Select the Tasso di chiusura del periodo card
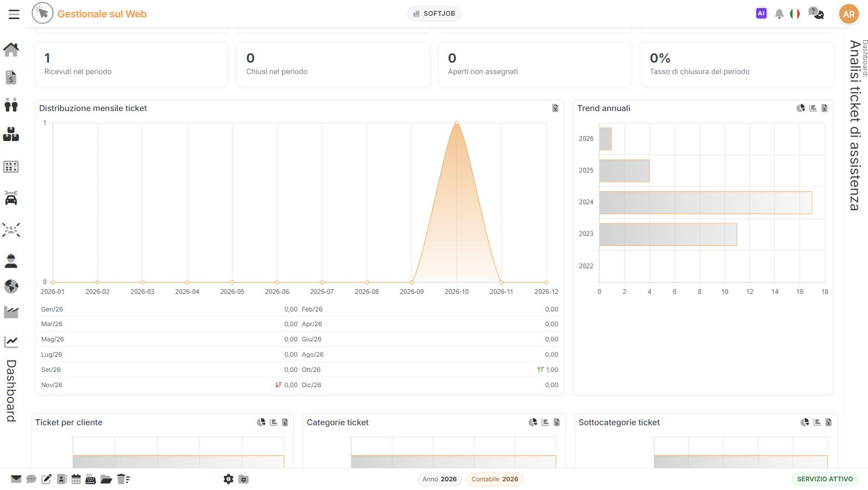The height and width of the screenshot is (490, 868). (737, 64)
